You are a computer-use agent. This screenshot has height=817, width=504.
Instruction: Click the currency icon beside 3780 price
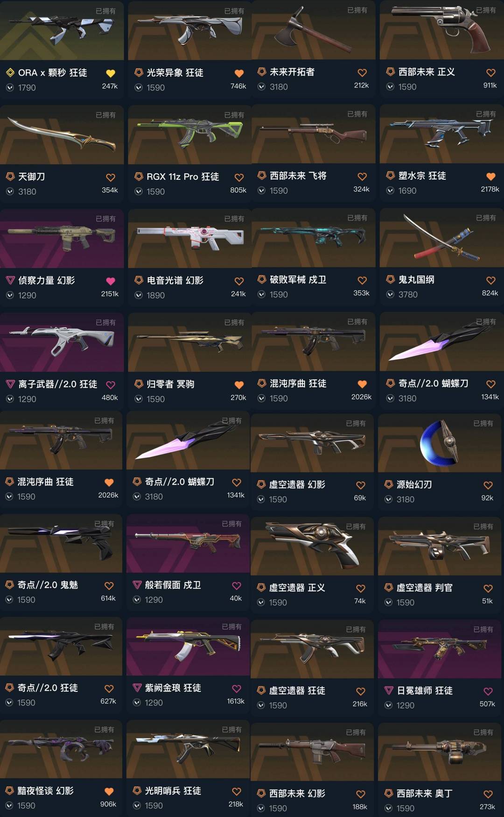tap(391, 294)
